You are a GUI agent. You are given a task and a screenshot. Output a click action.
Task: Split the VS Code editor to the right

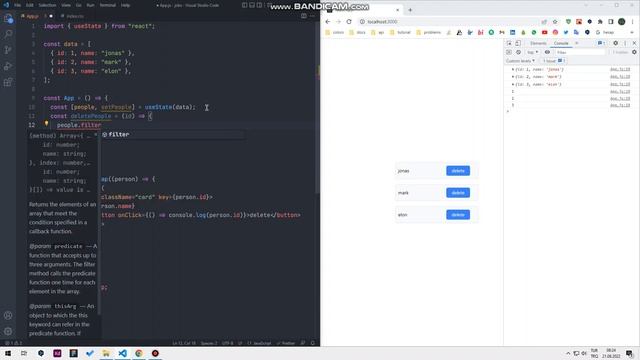304,16
